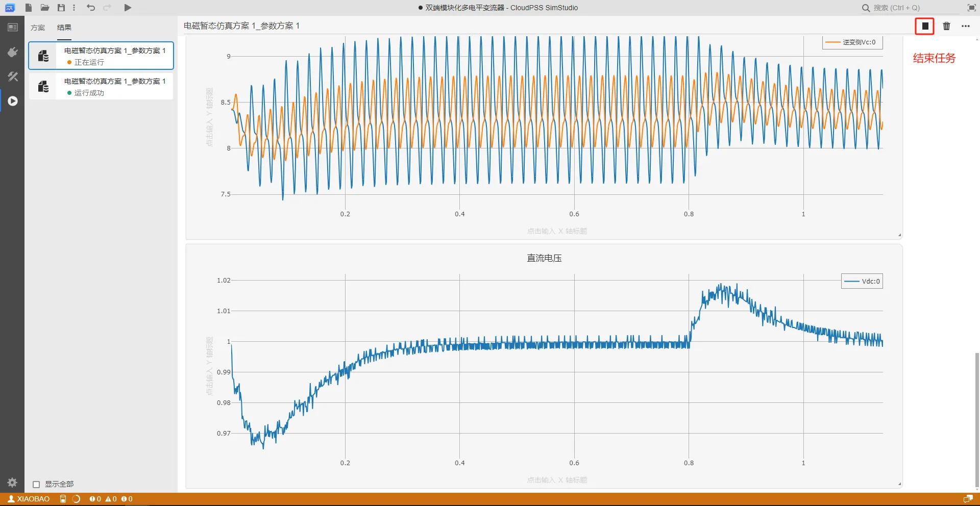Image resolution: width=980 pixels, height=506 pixels.
Task: Toggle the Vdc:0 legend entry
Action: (x=862, y=281)
